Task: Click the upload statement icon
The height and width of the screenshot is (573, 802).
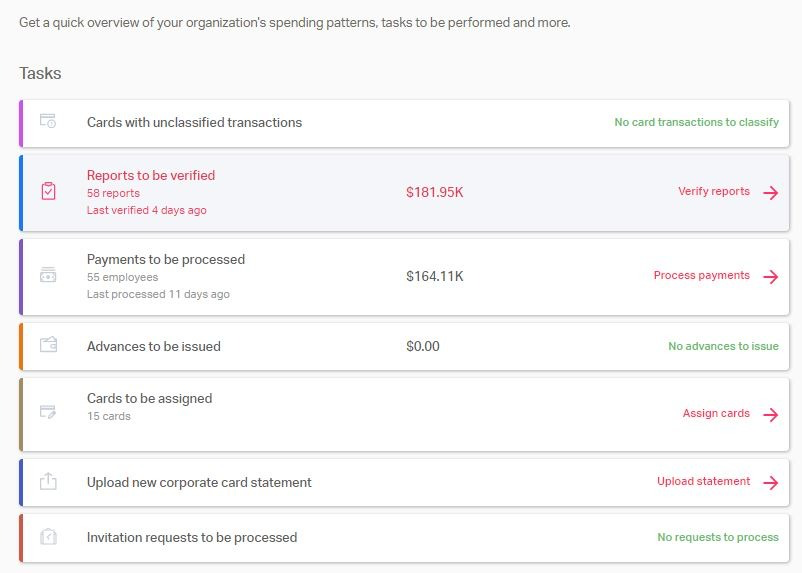Action: (x=48, y=481)
